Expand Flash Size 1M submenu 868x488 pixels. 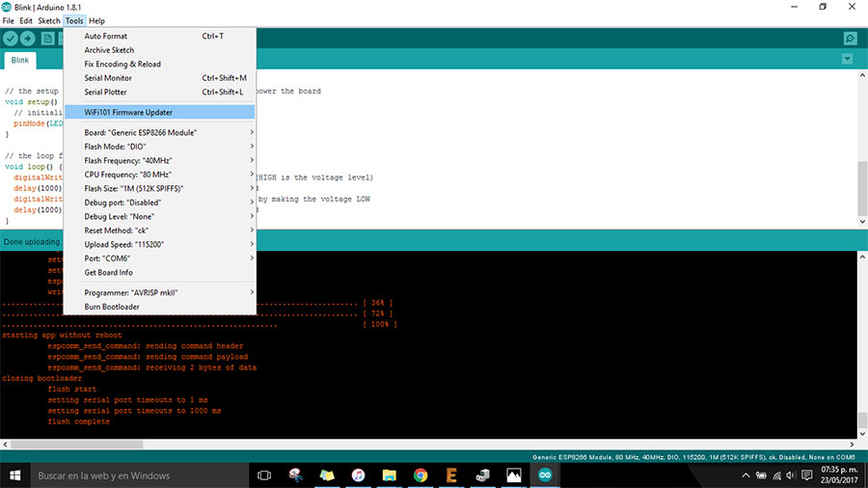tap(160, 189)
